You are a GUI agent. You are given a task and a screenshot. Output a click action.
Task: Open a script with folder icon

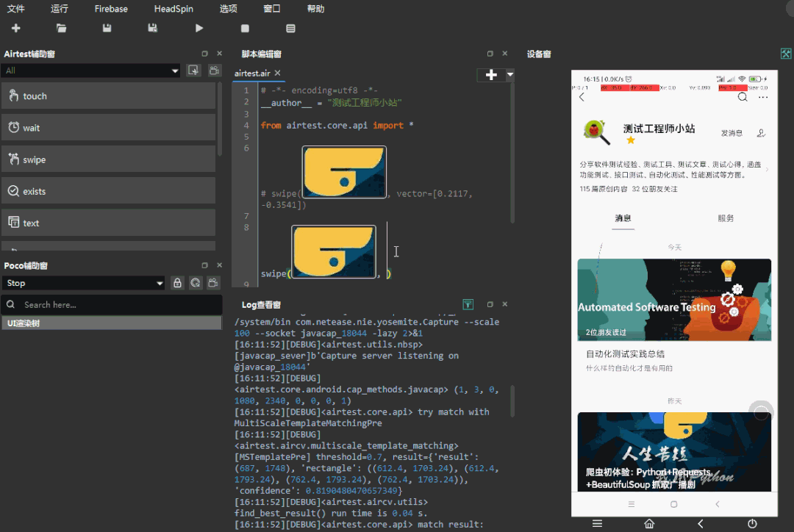pos(61,29)
